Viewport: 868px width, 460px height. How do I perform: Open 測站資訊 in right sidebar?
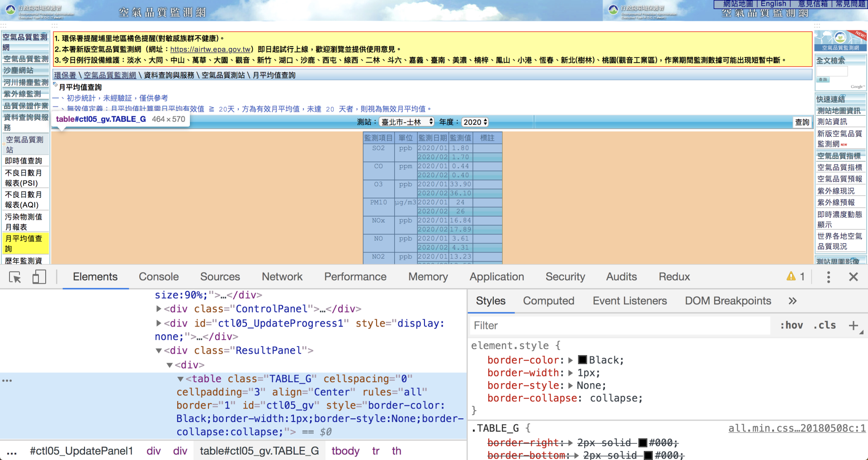832,122
